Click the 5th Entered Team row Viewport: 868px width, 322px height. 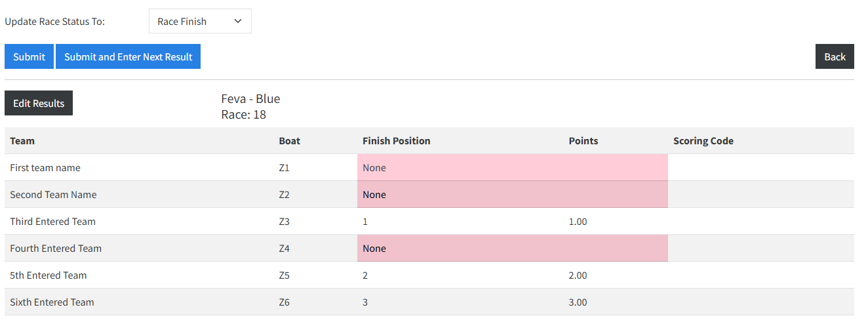[48, 275]
